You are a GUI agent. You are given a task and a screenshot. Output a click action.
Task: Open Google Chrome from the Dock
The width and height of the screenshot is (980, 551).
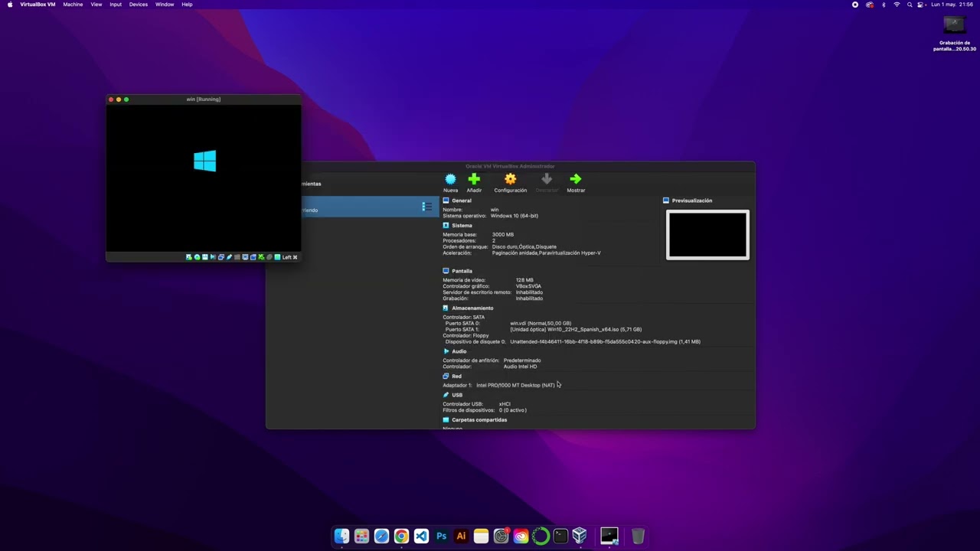401,536
